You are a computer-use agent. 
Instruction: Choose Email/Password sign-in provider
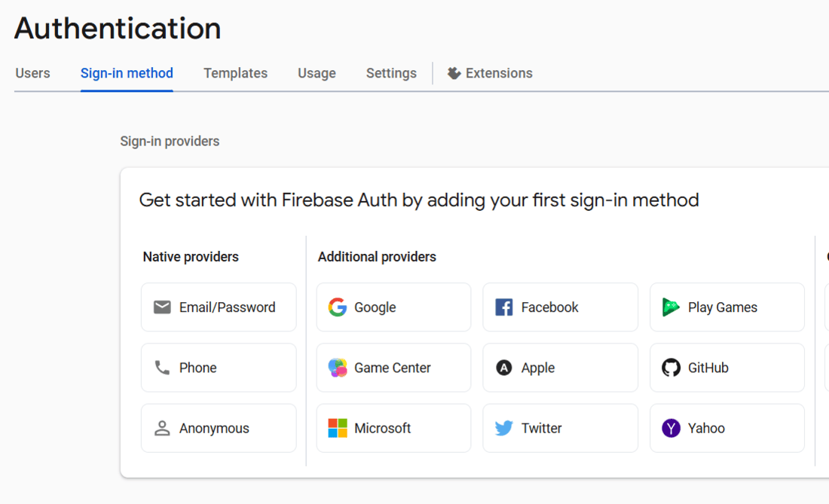(227, 307)
